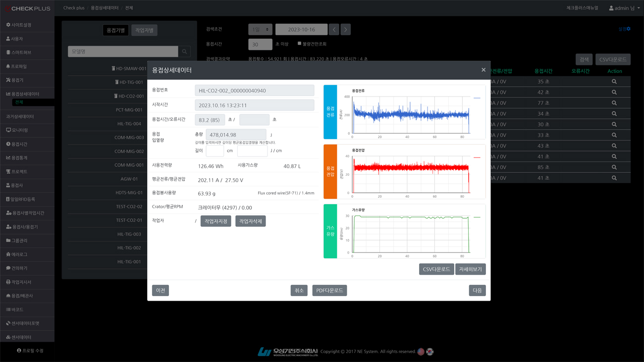The width and height of the screenshot is (644, 362).
Task: Click previous date arrow button
Action: pyautogui.click(x=334, y=30)
